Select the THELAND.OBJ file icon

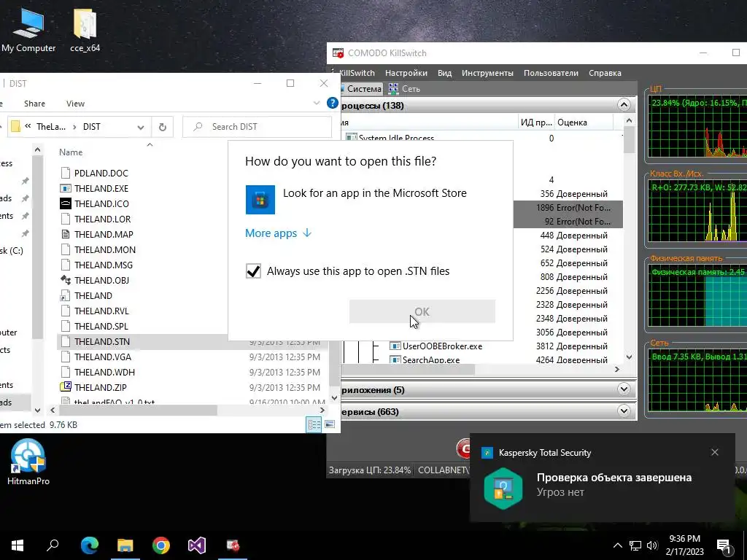coord(65,280)
